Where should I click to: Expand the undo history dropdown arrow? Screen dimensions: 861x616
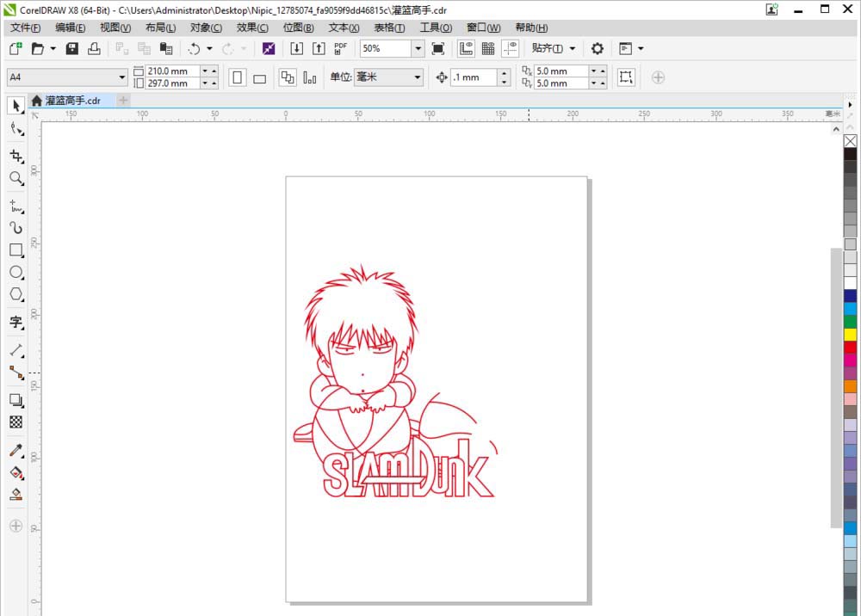click(x=209, y=49)
